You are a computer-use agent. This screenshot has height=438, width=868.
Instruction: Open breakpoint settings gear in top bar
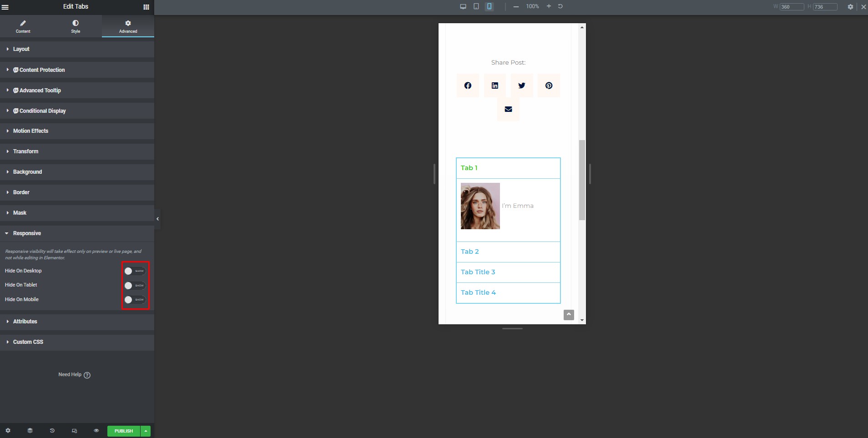850,7
